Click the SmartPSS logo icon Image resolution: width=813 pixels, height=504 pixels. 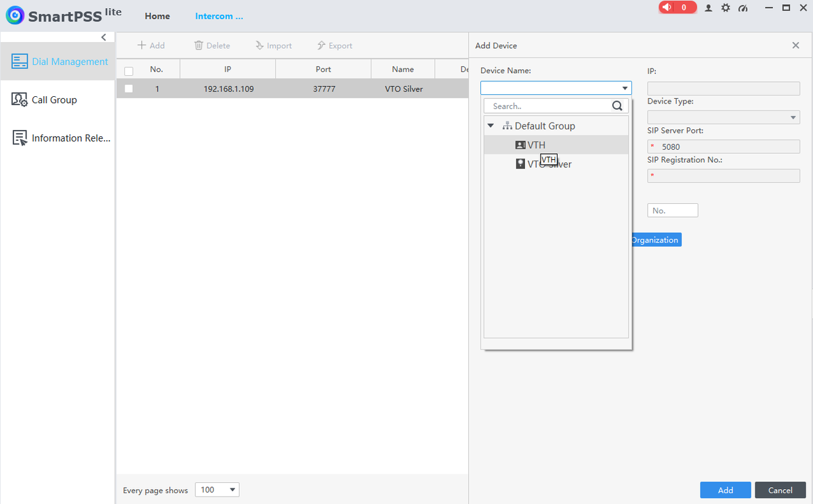(x=15, y=16)
